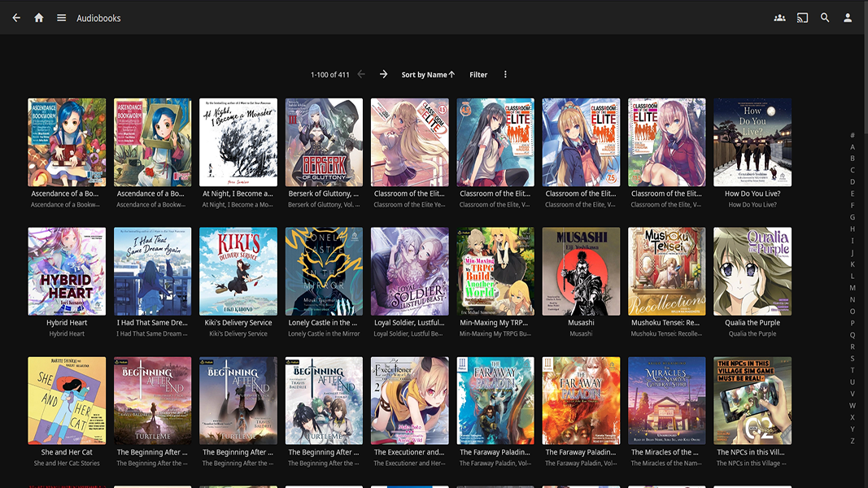The height and width of the screenshot is (488, 868).
Task: Click the Cast to device icon
Action: pyautogui.click(x=802, y=18)
